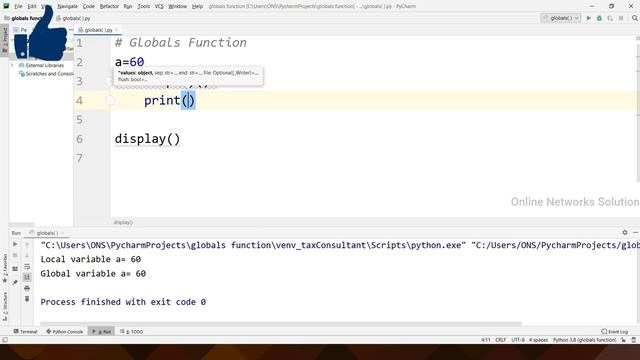This screenshot has width=640, height=360.
Task: Run with coverage from the top toolbar
Action: (610, 18)
